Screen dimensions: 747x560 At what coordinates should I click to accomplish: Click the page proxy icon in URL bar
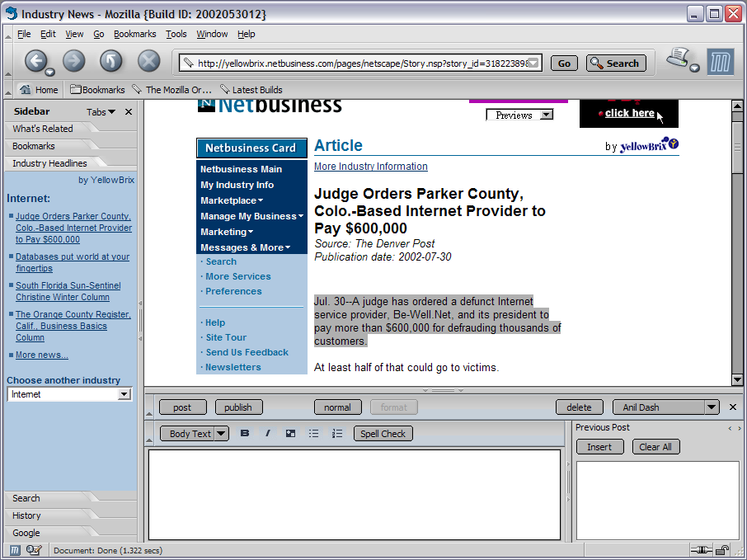tap(189, 63)
